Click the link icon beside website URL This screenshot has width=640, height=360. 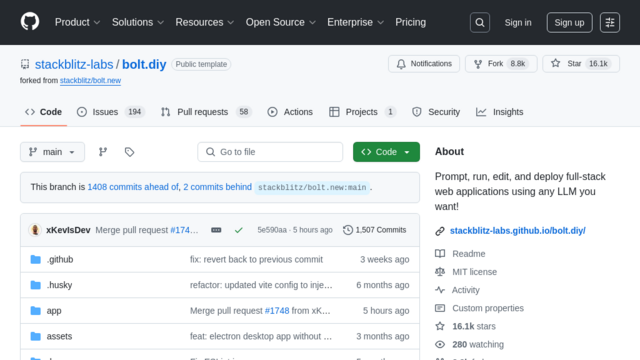(440, 231)
